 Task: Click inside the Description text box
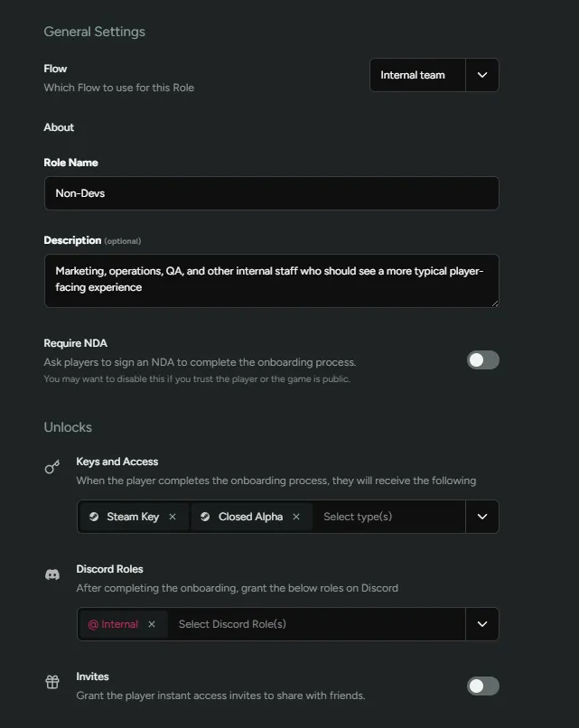pos(271,280)
